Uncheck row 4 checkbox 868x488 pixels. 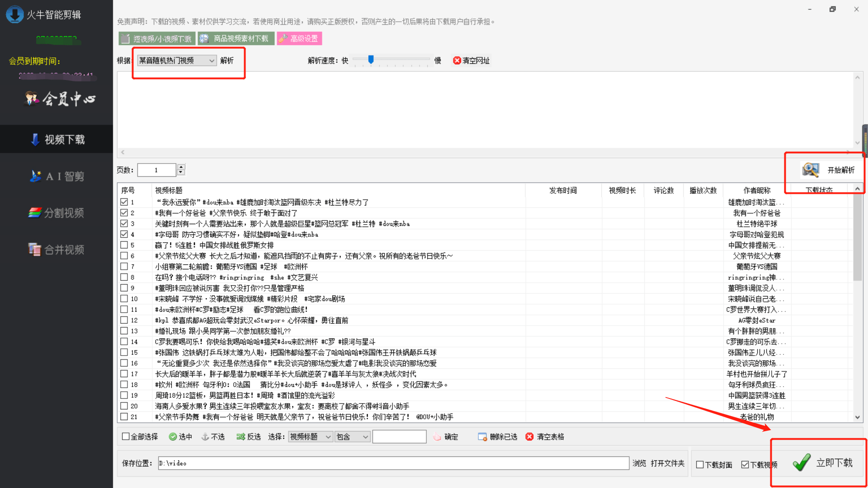(x=124, y=234)
